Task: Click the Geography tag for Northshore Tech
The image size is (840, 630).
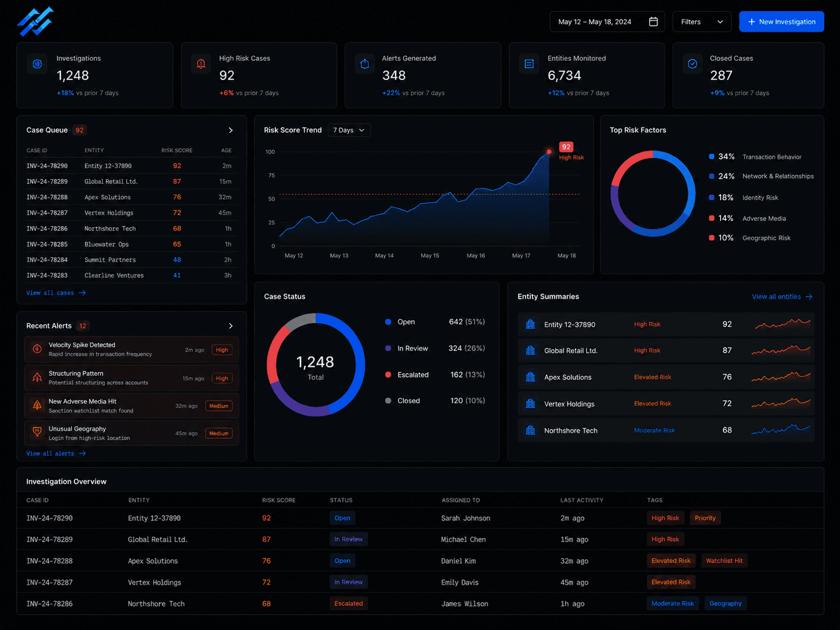Action: (x=725, y=603)
